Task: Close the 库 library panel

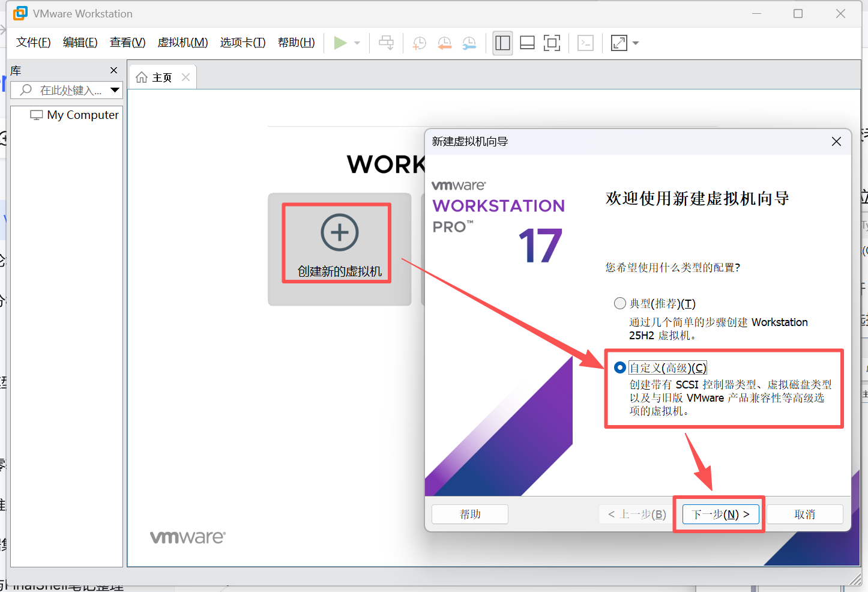Action: (x=113, y=70)
